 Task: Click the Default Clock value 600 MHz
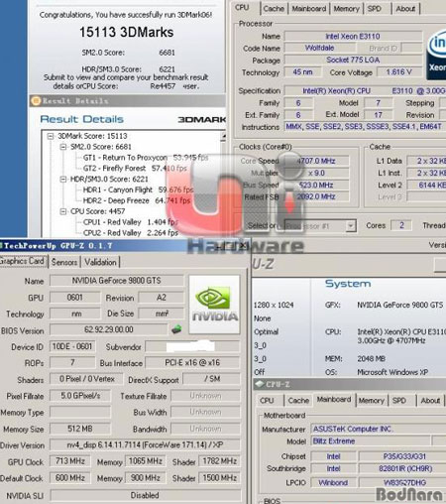tap(70, 477)
